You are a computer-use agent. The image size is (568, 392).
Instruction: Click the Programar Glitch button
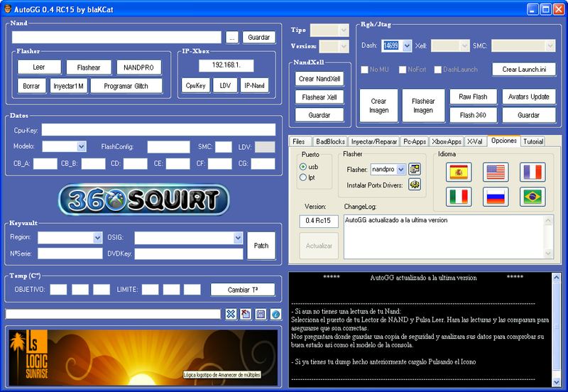[x=126, y=86]
